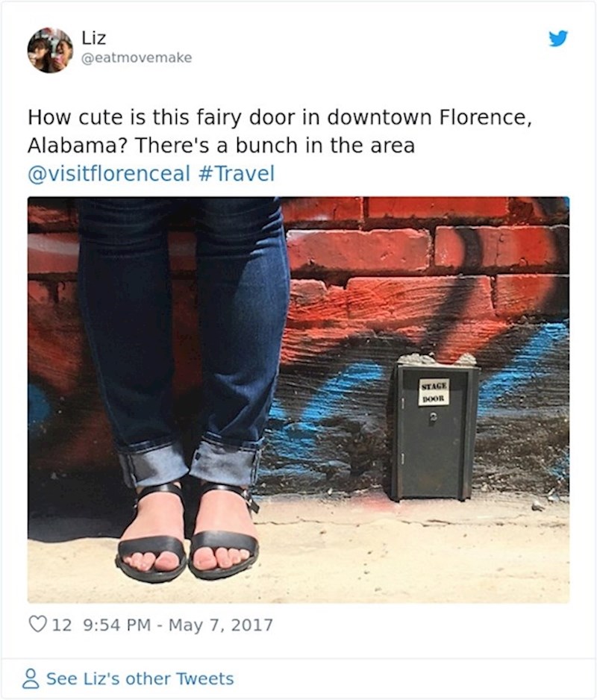Click the black sandals in the photo
The image size is (597, 700).
pyautogui.click(x=187, y=533)
